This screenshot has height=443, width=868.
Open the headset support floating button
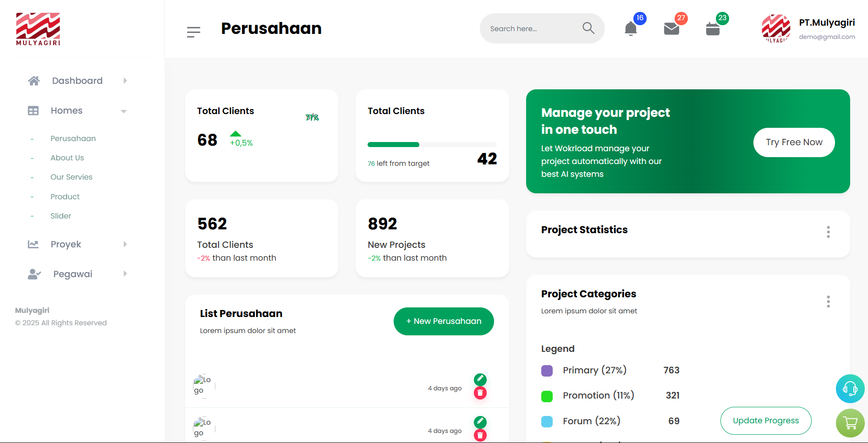(850, 389)
